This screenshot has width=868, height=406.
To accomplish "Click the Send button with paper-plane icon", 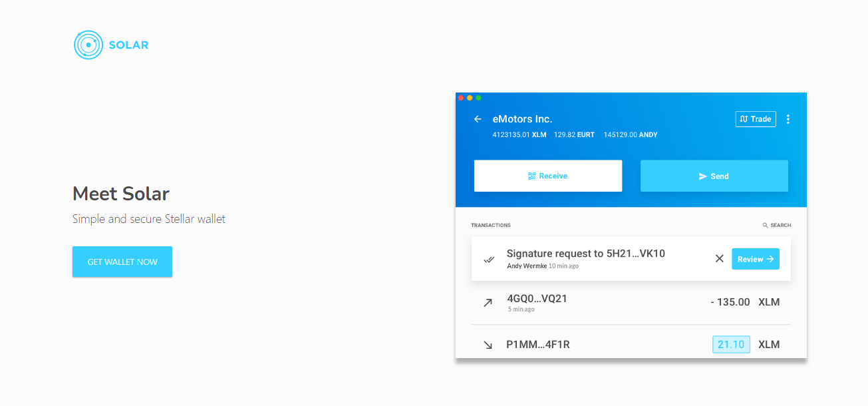I will point(714,176).
